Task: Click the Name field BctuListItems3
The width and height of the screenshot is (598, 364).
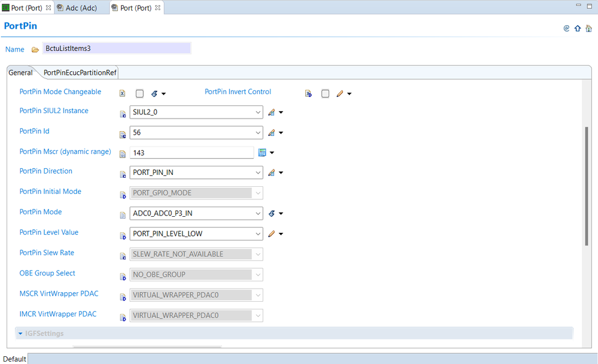Action: tap(116, 48)
